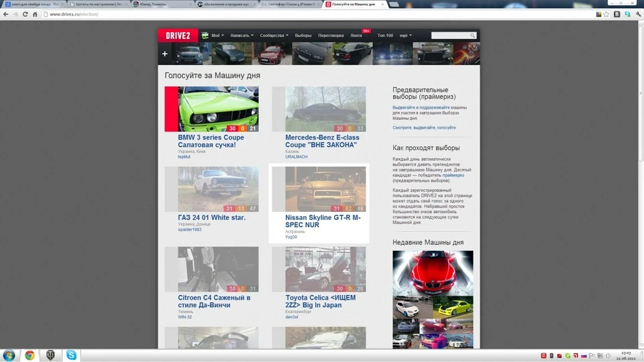Switch to the 'Светофор' browser tab
The width and height of the screenshot is (644, 362).
pos(290,4)
